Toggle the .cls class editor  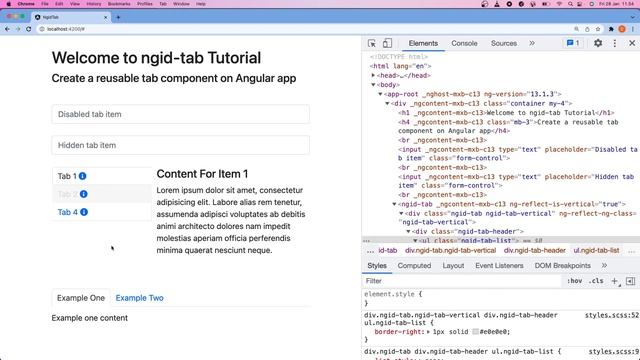click(596, 281)
